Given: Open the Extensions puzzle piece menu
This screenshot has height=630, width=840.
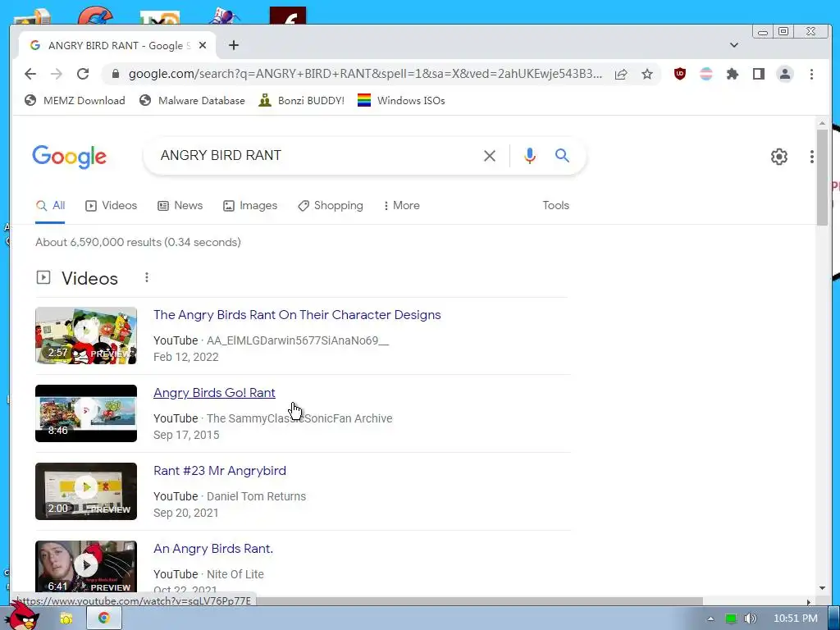Looking at the screenshot, I should tap(733, 74).
